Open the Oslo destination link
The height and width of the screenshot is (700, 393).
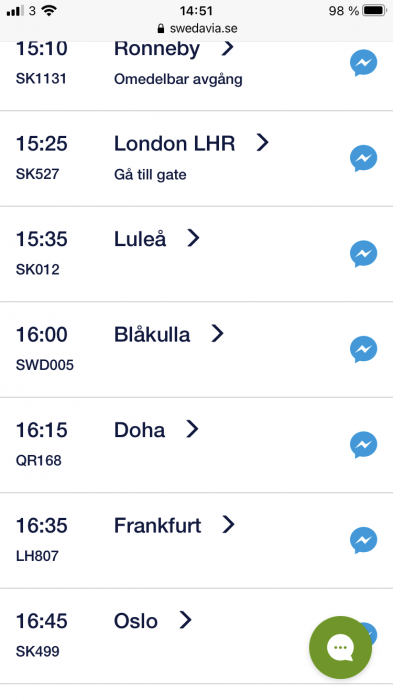tap(136, 621)
